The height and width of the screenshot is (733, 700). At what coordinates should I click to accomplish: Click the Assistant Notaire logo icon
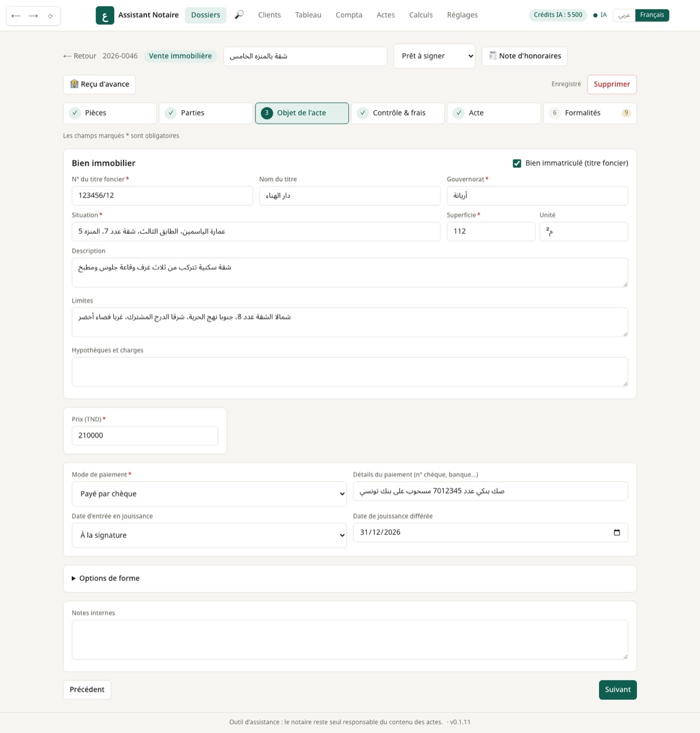[x=105, y=15]
